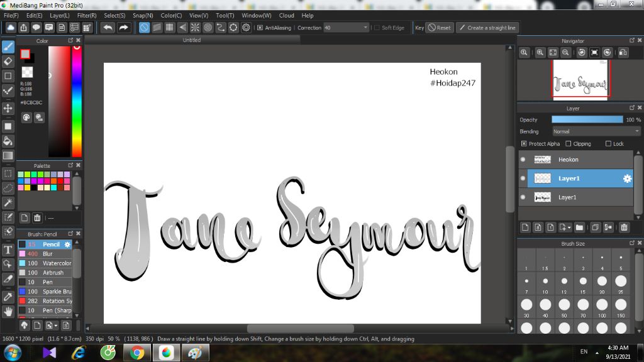
Task: Select the Gradient tool
Action: click(8, 156)
